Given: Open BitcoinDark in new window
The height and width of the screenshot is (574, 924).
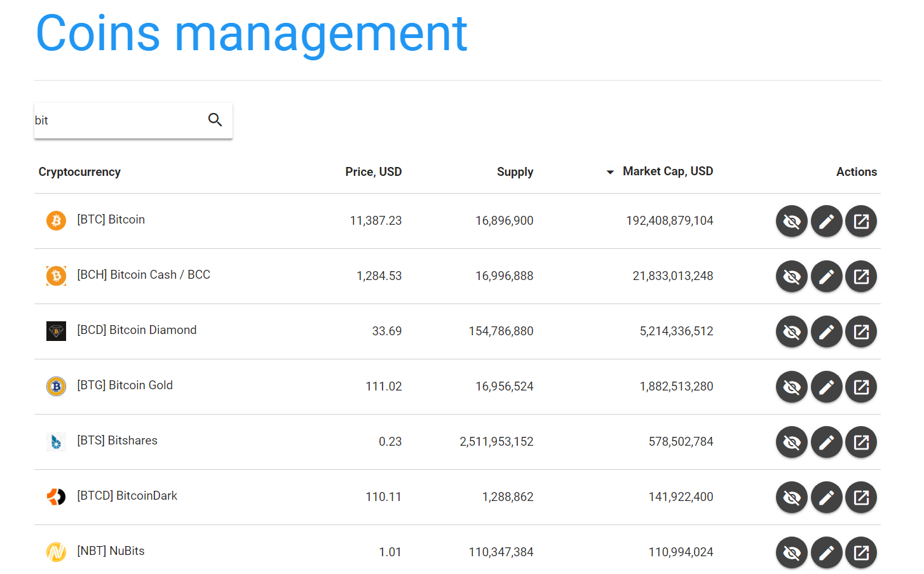Looking at the screenshot, I should pos(861,497).
